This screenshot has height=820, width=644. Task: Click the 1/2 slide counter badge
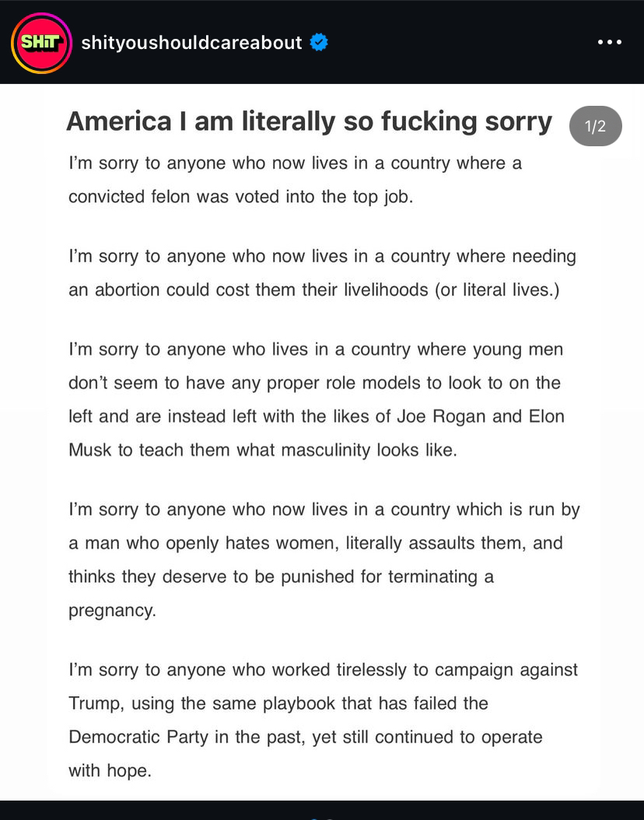[595, 126]
